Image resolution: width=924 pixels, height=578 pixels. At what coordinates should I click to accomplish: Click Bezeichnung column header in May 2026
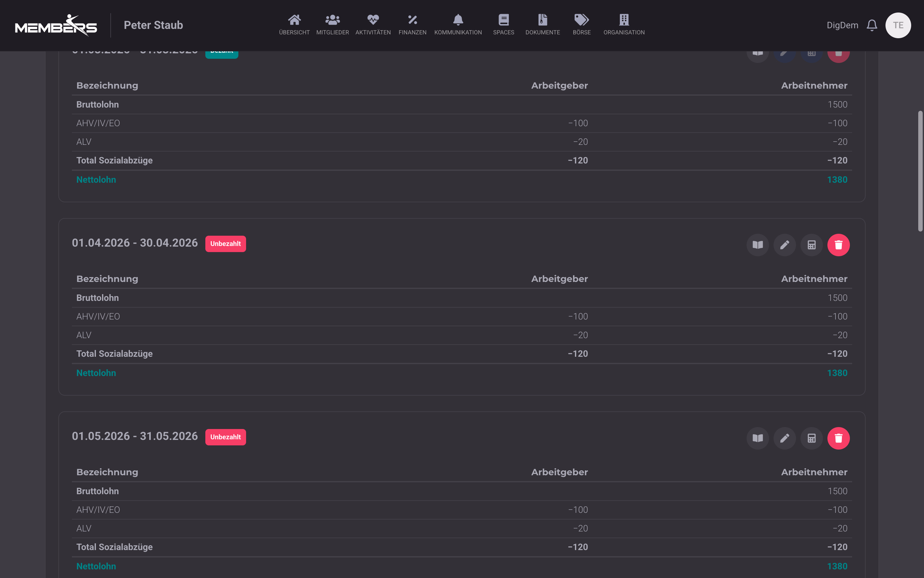pyautogui.click(x=107, y=472)
